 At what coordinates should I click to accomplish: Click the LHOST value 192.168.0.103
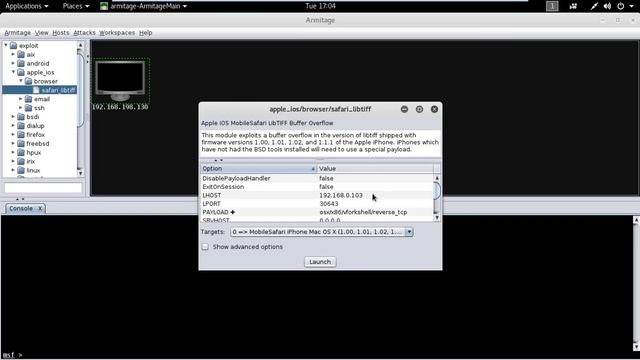(341, 196)
